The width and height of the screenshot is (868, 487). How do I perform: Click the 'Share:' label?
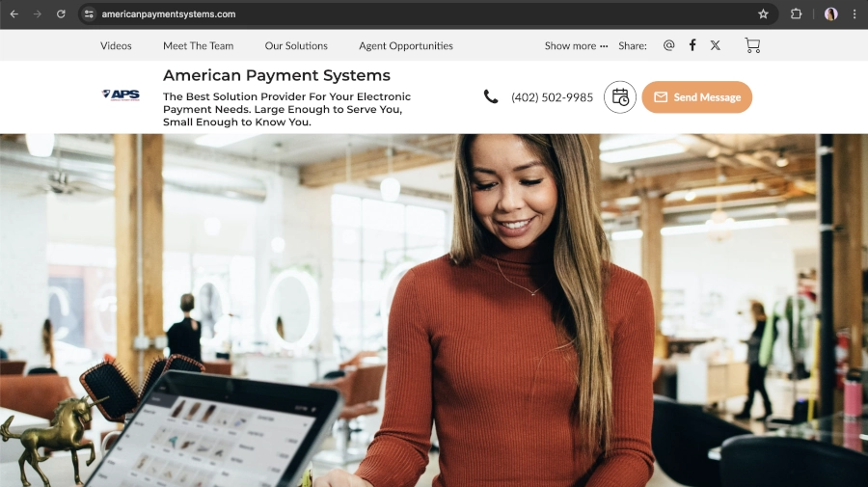(x=633, y=46)
